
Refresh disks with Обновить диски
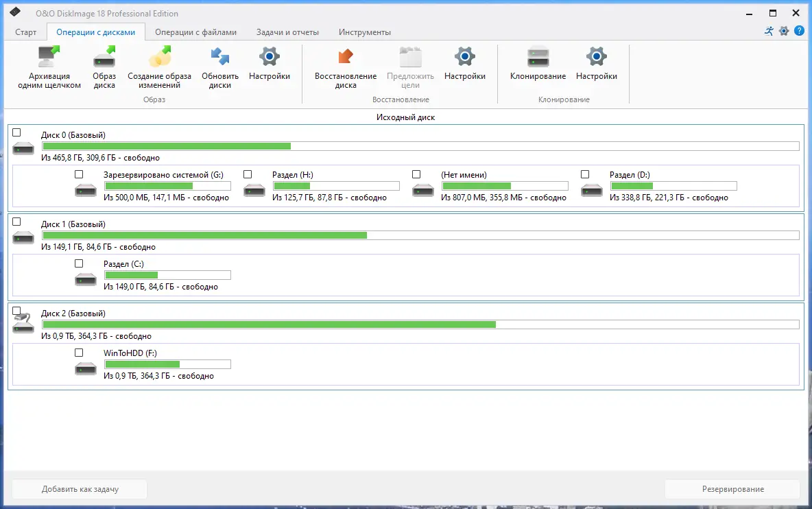tap(220, 67)
